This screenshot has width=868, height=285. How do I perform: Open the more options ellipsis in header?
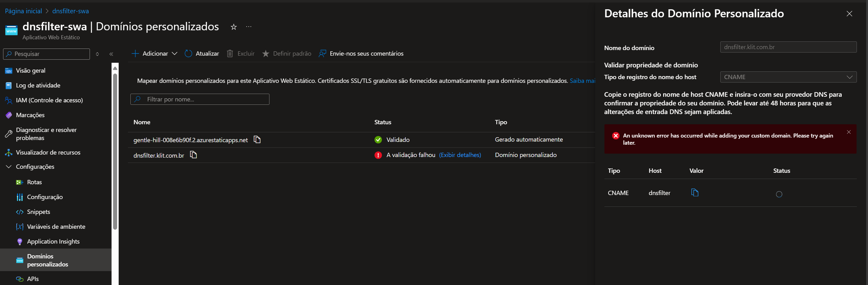coord(249,27)
